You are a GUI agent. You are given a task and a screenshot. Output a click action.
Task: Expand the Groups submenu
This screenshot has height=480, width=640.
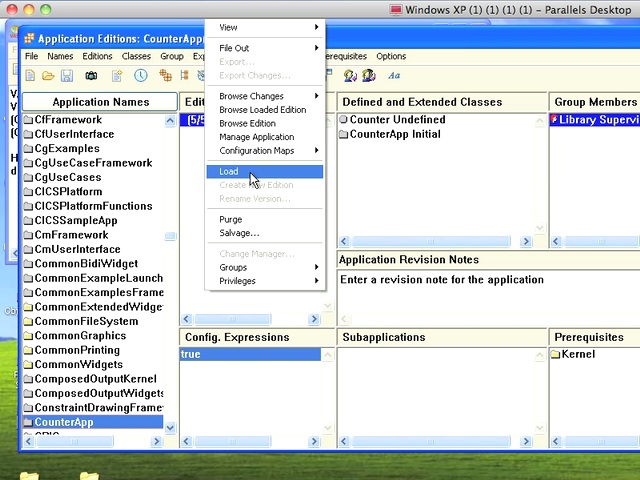(264, 267)
